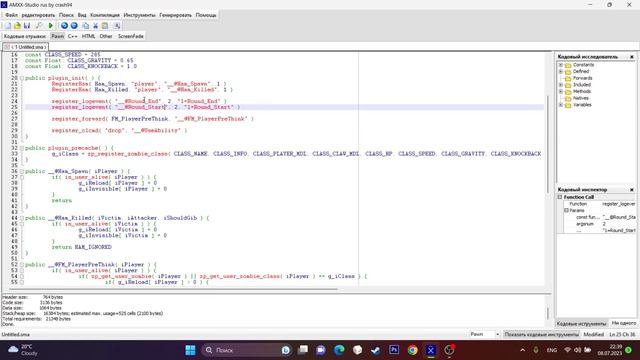The width and height of the screenshot is (640, 360).
Task: Collapse the __@Ham_Spawn function fold marker
Action: pyautogui.click(x=22, y=171)
